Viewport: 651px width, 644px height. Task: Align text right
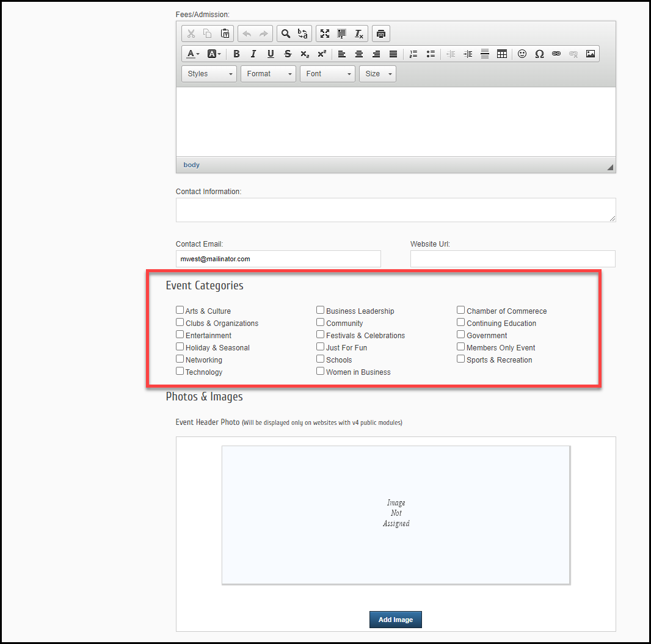(x=376, y=54)
